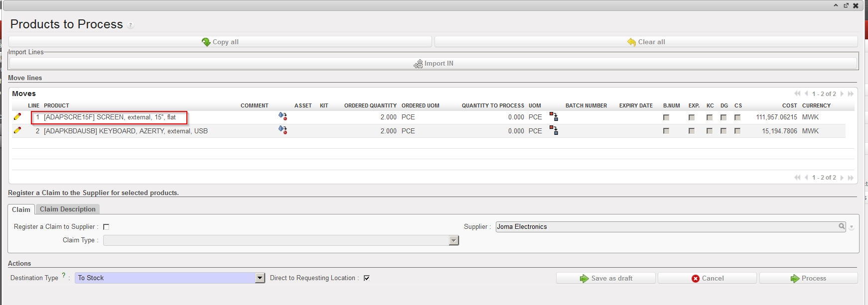The width and height of the screenshot is (868, 305).
Task: Go to next page in top pager
Action: click(842, 94)
